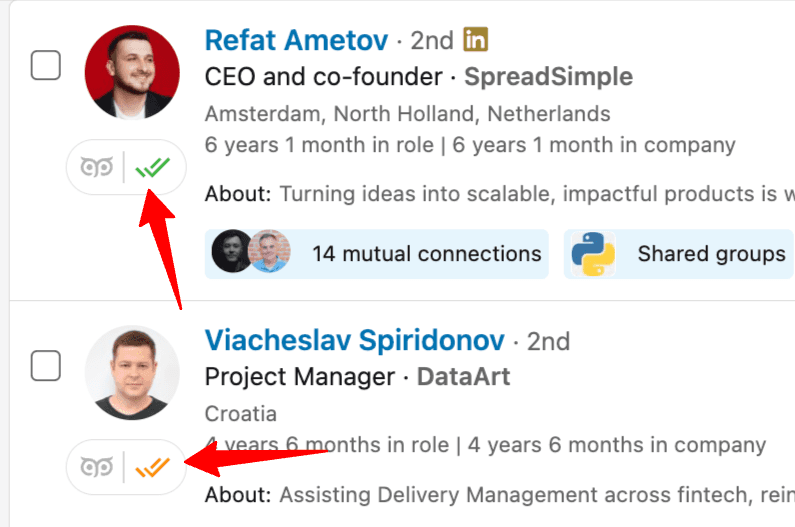Open Viacheslav Spiridonov's profile picture
This screenshot has height=527, width=795.
point(132,372)
